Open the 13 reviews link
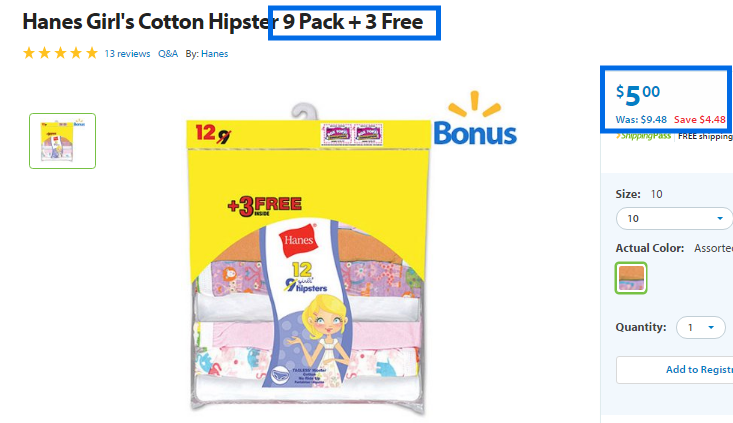The image size is (733, 423). (127, 54)
